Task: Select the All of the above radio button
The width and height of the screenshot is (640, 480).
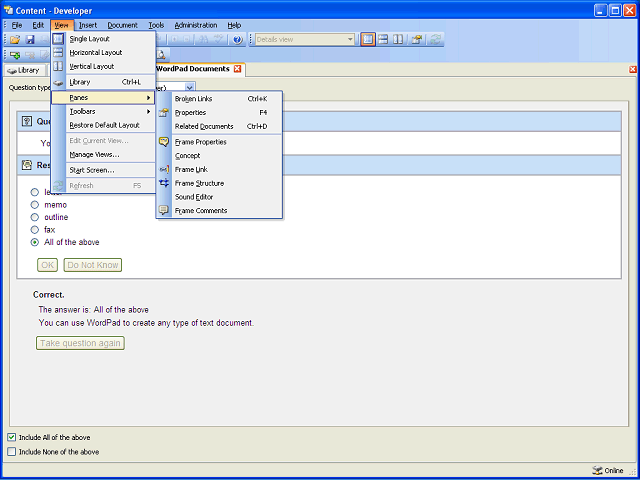Action: [x=35, y=242]
